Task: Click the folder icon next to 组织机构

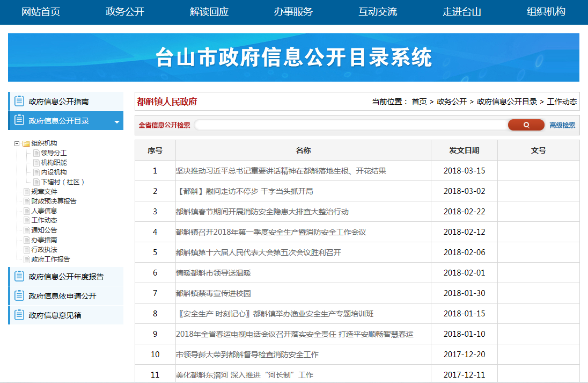Action: tap(26, 143)
